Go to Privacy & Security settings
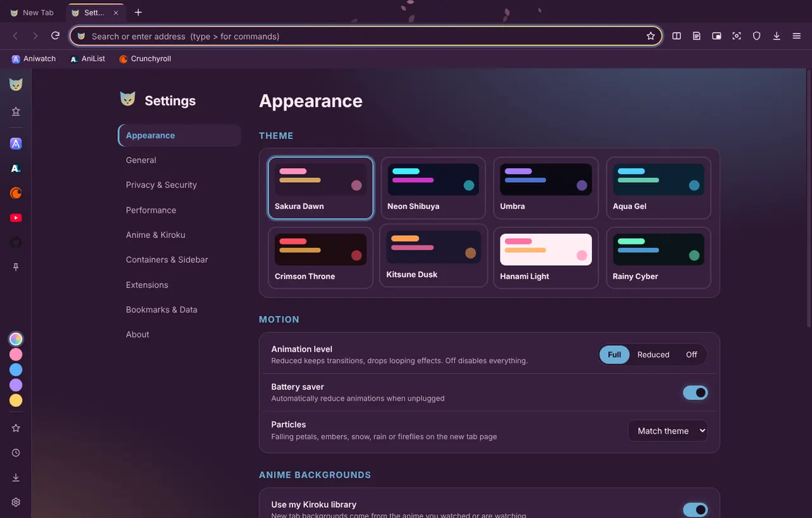Screen dimensions: 812x518 (180, 185)
